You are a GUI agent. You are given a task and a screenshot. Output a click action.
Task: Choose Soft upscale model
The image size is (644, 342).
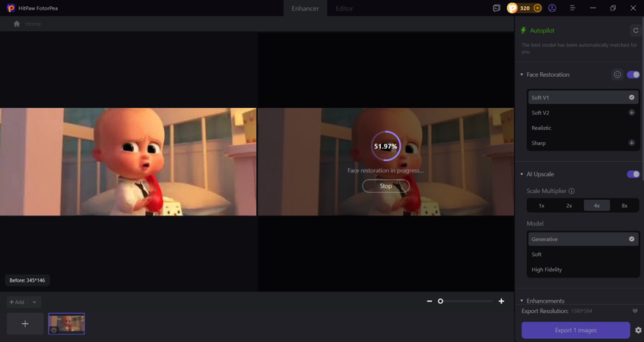point(583,254)
